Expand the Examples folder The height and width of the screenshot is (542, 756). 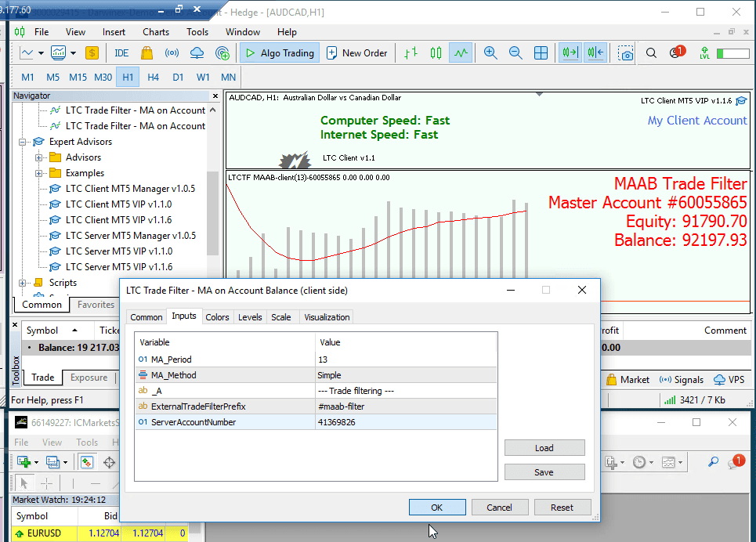pos(38,173)
